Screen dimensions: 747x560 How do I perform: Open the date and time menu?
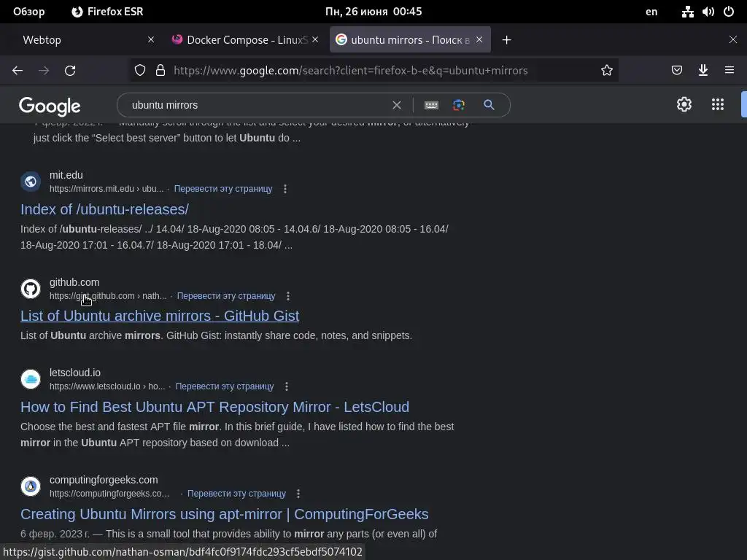click(373, 12)
